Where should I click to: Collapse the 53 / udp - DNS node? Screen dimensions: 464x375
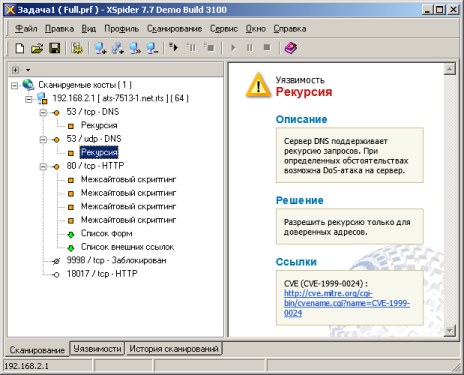point(43,139)
